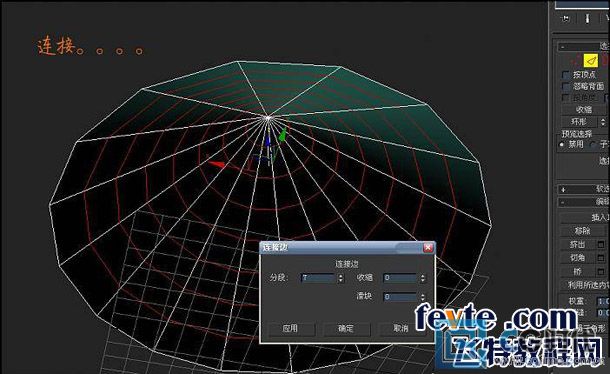
Task: Open settings box next to 切角 (Chamfer)
Action: pyautogui.click(x=601, y=258)
